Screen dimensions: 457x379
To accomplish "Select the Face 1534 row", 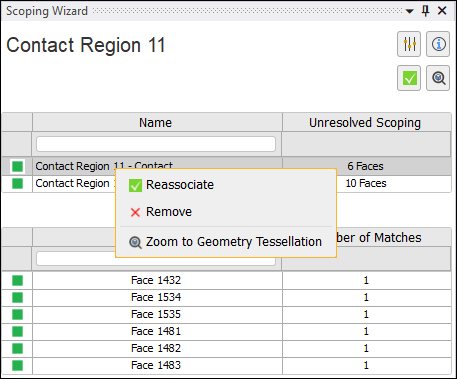I will (x=227, y=297).
